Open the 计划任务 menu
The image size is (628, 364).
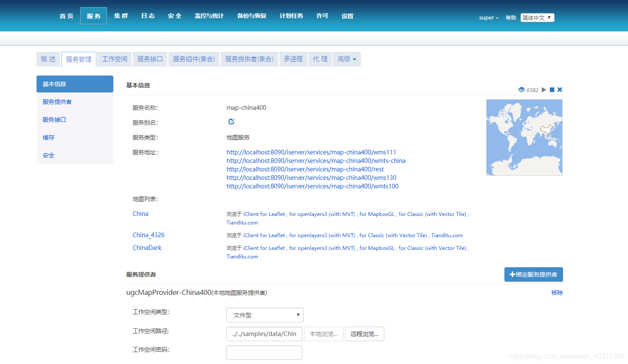(291, 16)
